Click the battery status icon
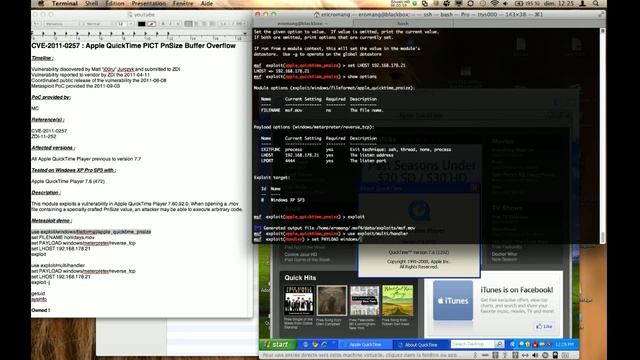640x360 pixels. click(x=519, y=4)
